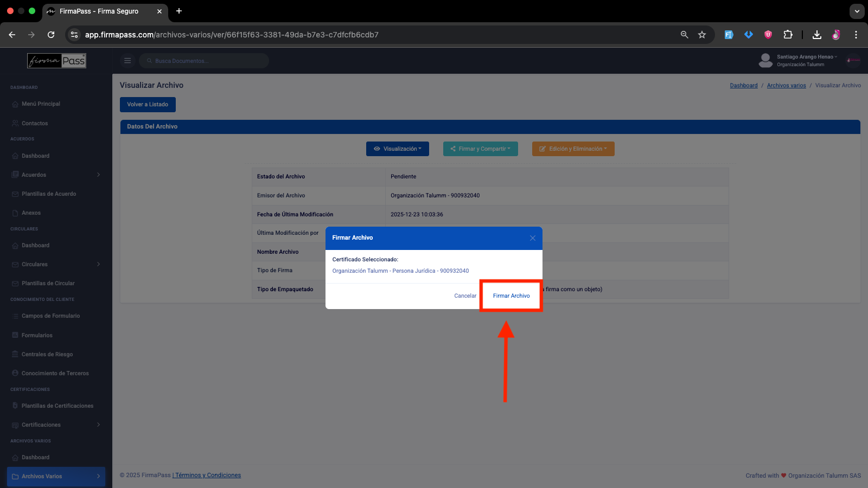Click the Firmar Archivo confirm button

point(511,296)
